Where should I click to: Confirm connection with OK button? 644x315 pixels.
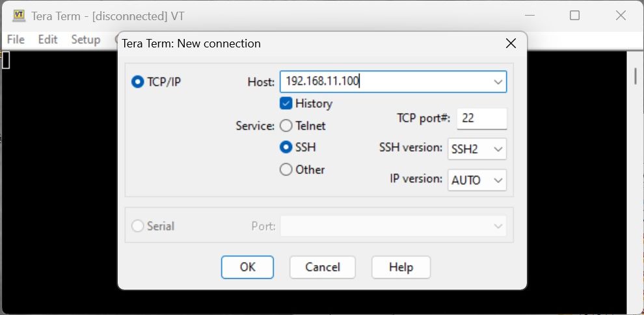[247, 268]
